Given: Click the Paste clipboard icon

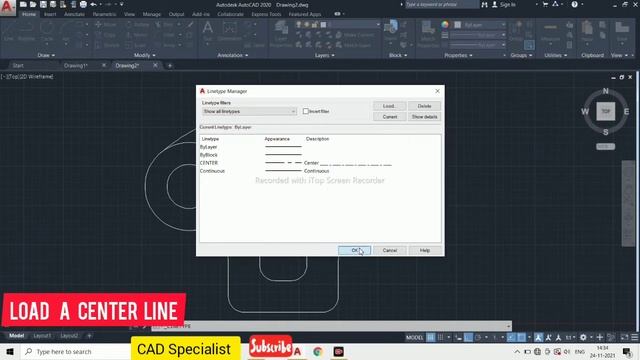Looking at the screenshot, I should tap(587, 31).
